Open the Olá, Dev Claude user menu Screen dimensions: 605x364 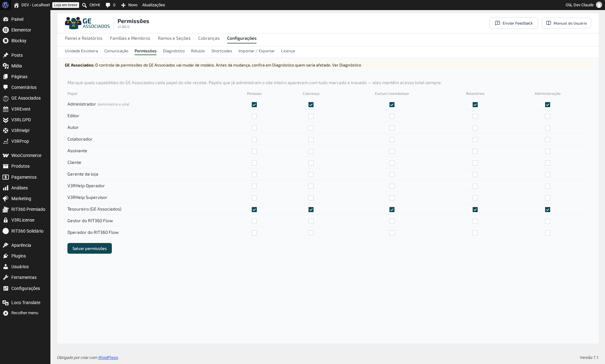583,5
